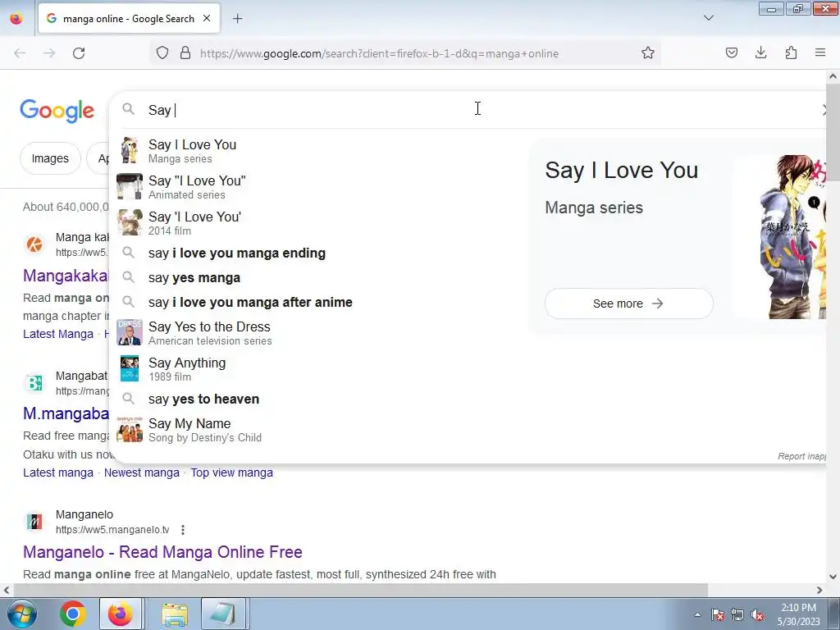
Task: Click the Google logo
Action: coord(57,111)
